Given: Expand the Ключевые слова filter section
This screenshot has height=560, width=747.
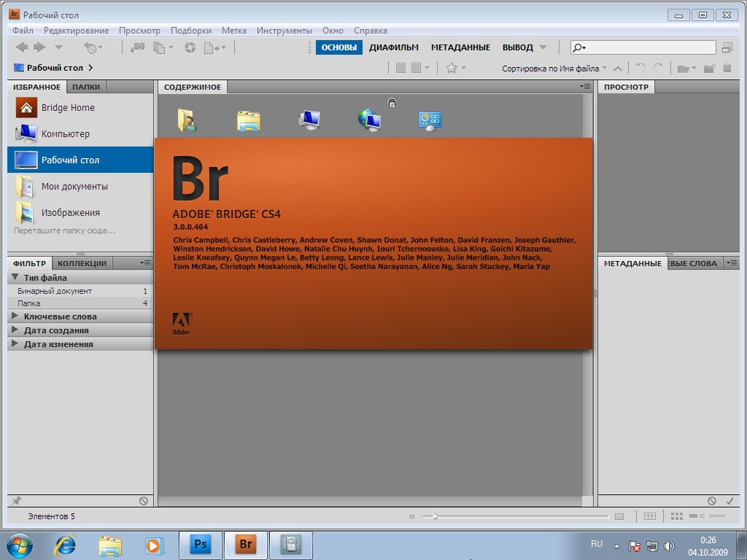Looking at the screenshot, I should coord(15,316).
